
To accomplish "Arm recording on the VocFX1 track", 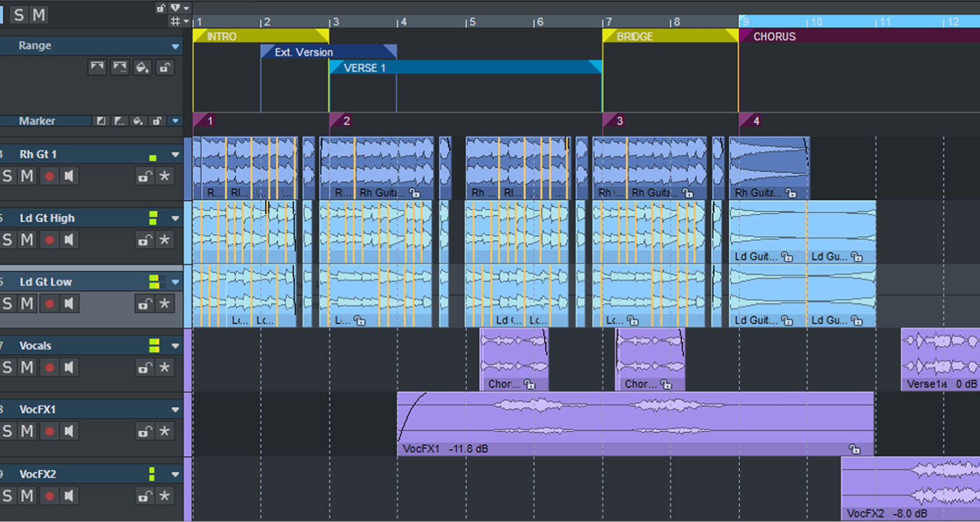I will tap(49, 431).
